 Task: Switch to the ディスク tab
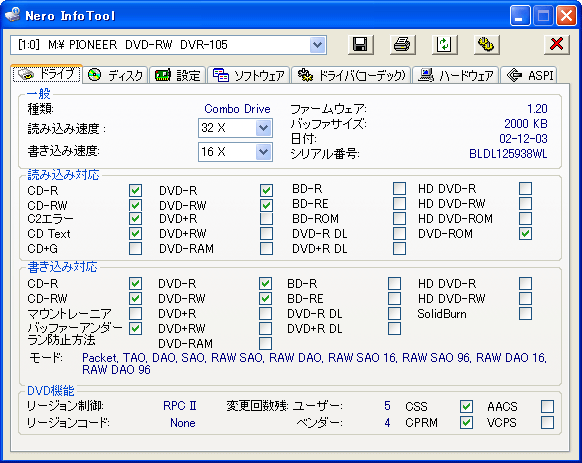click(x=115, y=75)
